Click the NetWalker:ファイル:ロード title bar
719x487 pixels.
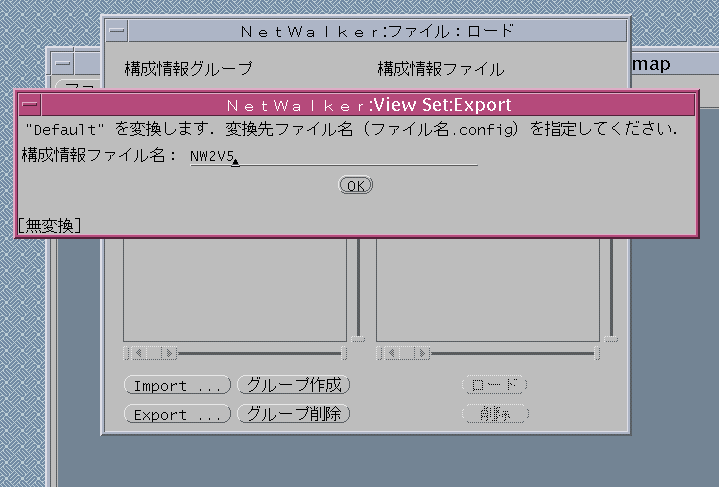(x=377, y=31)
